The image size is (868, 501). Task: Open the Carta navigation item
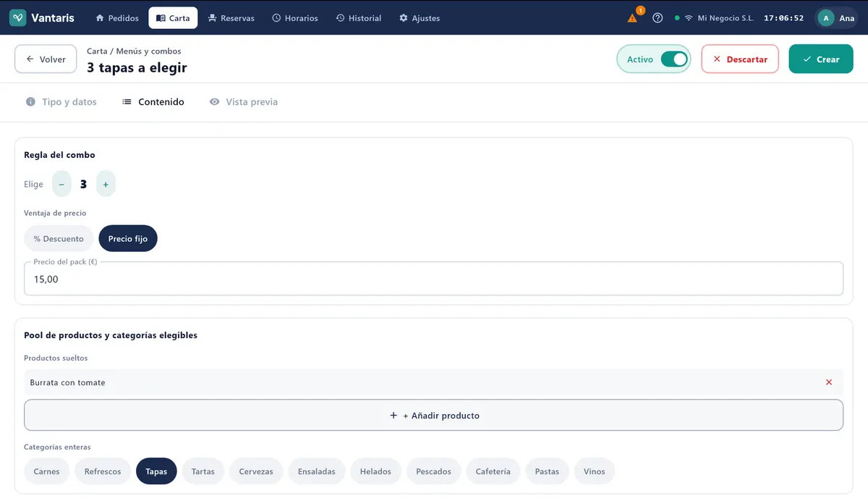pos(173,18)
